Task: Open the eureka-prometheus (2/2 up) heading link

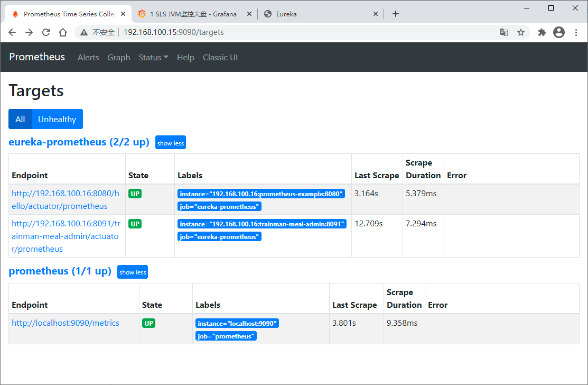Action: [x=79, y=142]
